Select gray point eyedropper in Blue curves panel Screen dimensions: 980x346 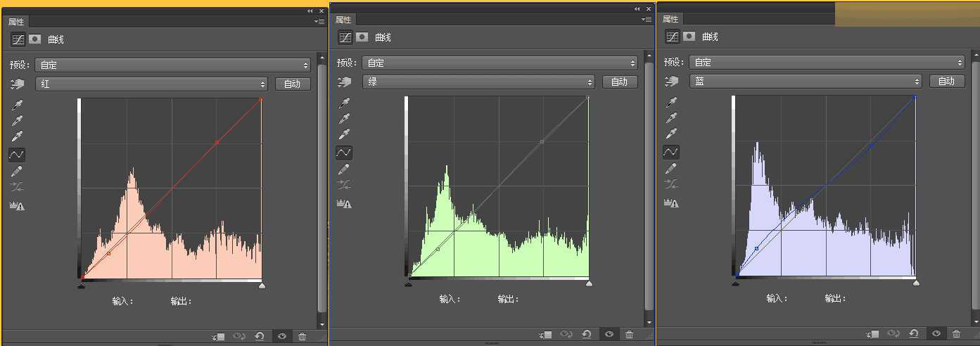click(671, 118)
